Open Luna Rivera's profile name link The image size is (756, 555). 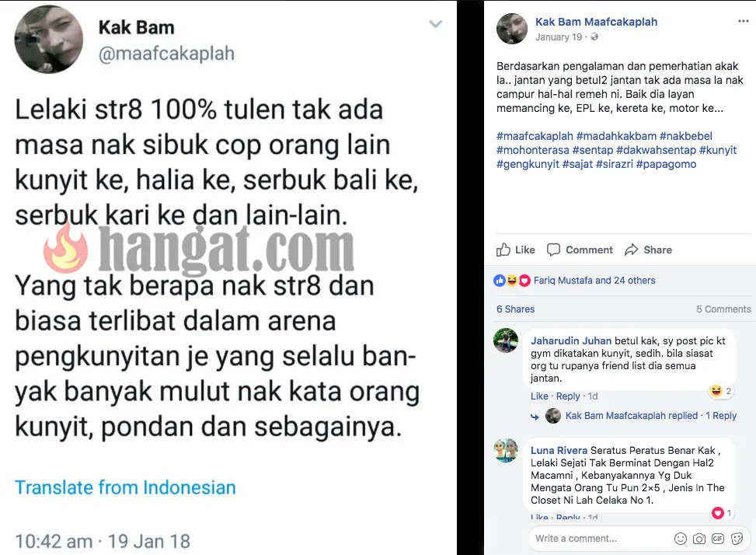pyautogui.click(x=559, y=450)
